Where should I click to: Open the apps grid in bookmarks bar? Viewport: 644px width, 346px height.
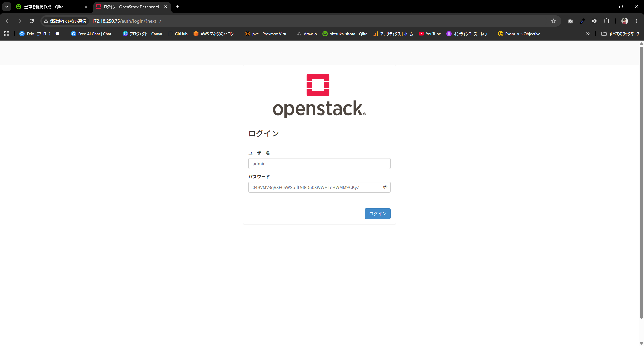[x=7, y=34]
